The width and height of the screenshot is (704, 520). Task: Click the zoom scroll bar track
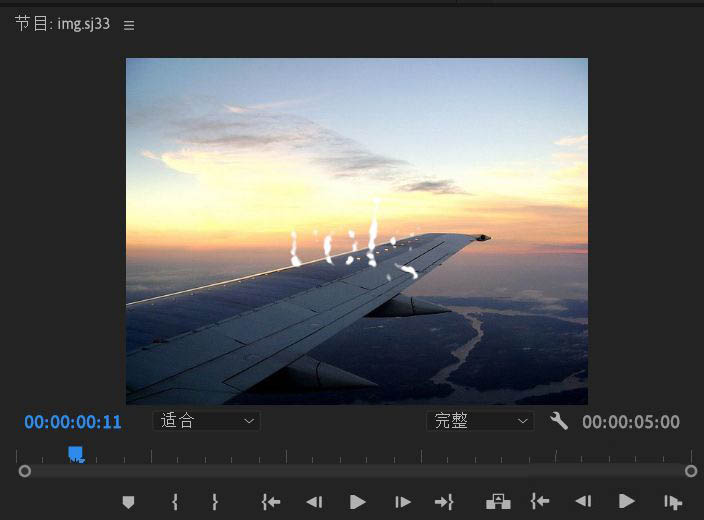pyautogui.click(x=358, y=471)
